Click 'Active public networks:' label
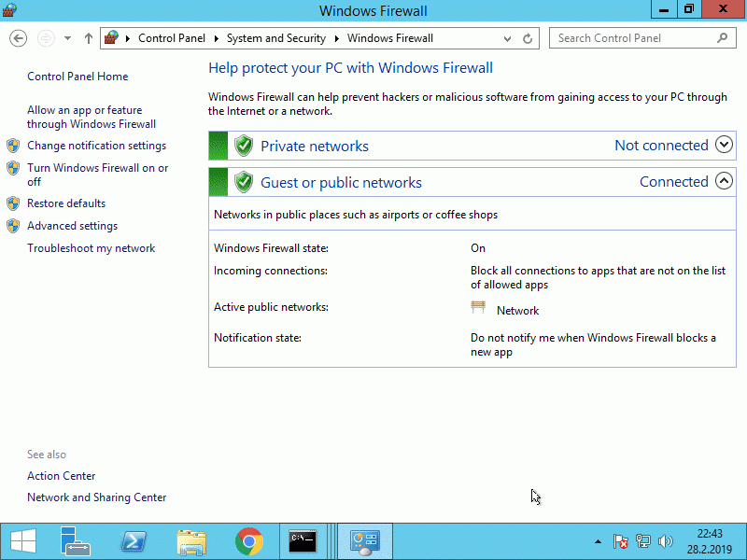This screenshot has height=560, width=747. click(271, 307)
